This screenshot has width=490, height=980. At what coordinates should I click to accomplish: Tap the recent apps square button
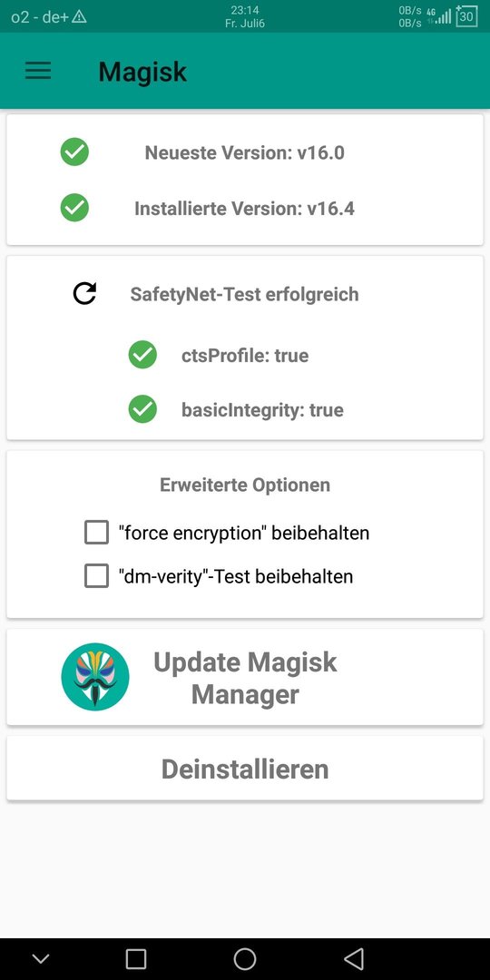pyautogui.click(x=135, y=958)
